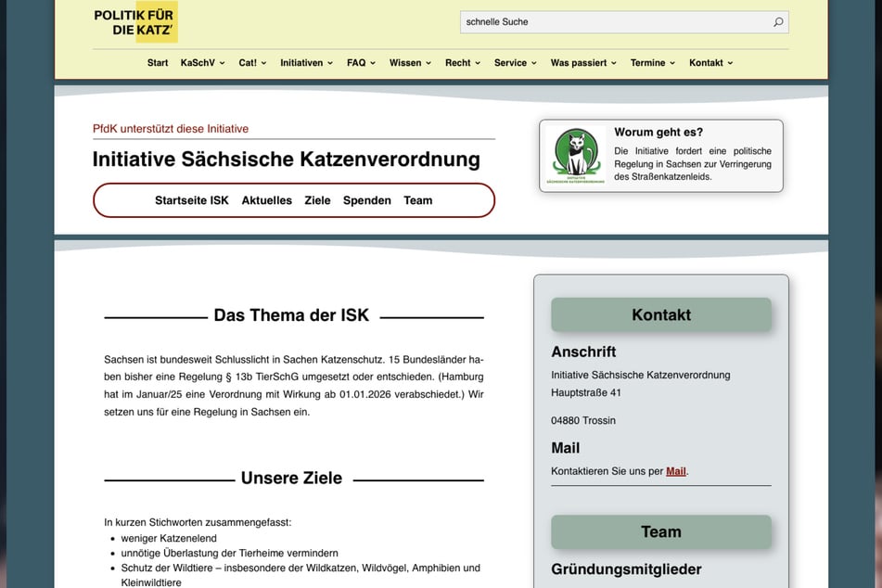The image size is (882, 588).
Task: Click the In kurzen Stichworten zusammengefasst line
Action: click(x=198, y=523)
